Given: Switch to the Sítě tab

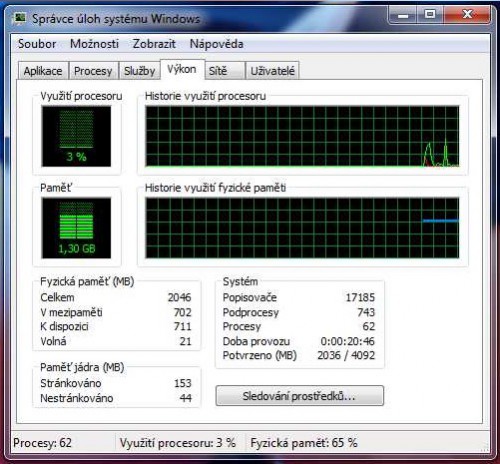Looking at the screenshot, I should pyautogui.click(x=224, y=71).
